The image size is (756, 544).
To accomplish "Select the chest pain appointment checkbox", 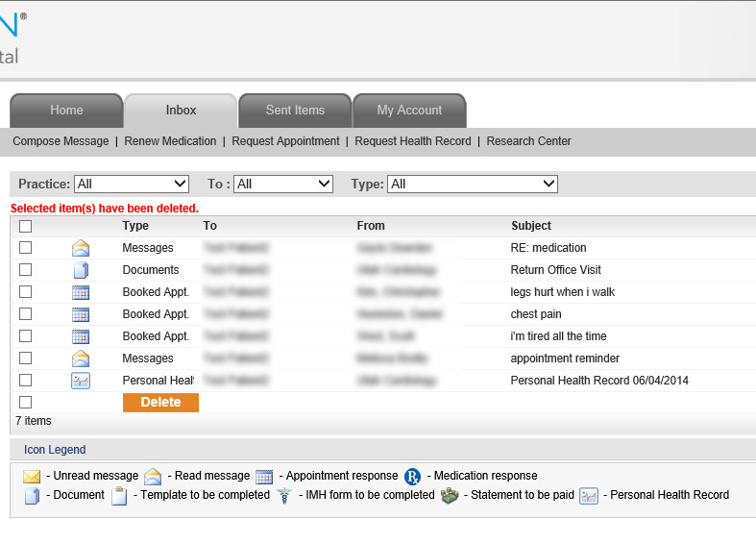I will (x=26, y=314).
